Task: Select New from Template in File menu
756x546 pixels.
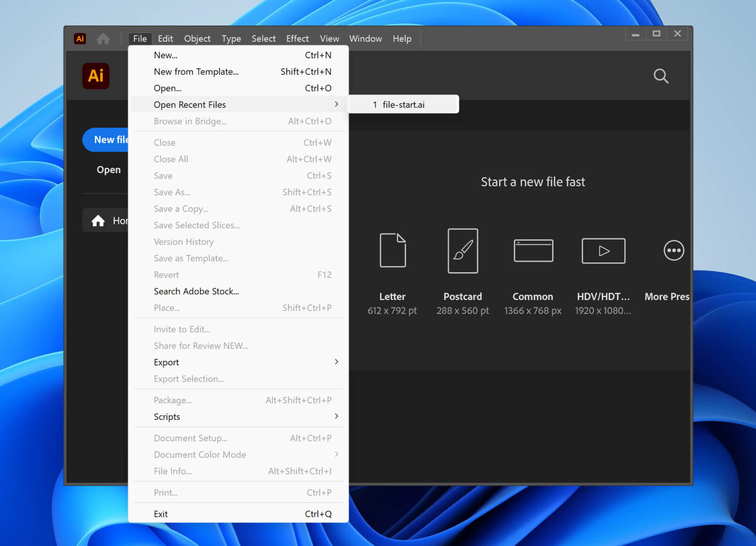Action: [196, 71]
